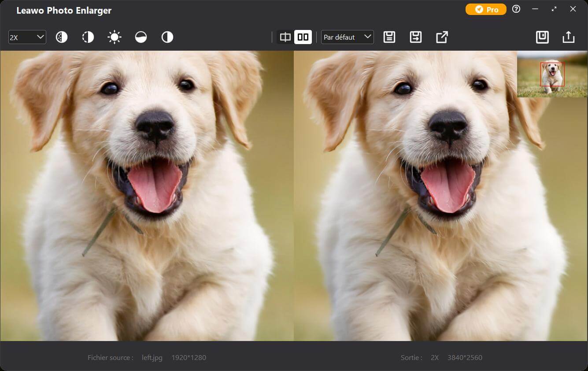Screen dimensions: 588x371
Task: Open the 2X magnification dropdown
Action: [x=27, y=37]
